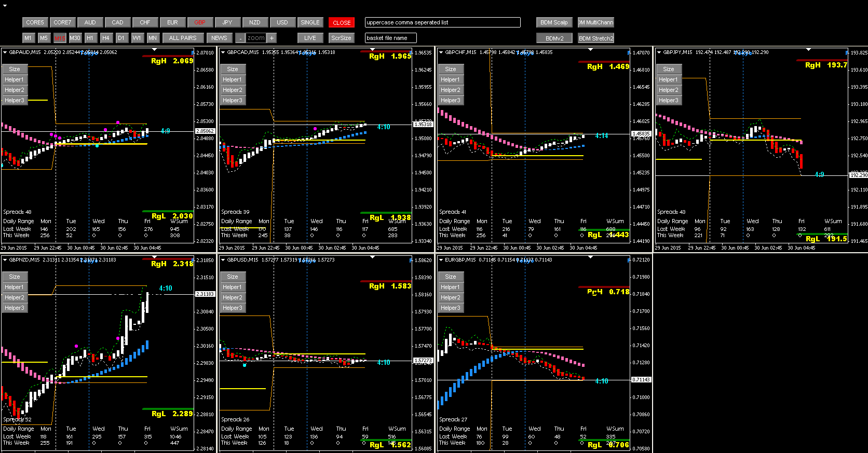Click Helper1 on the GBPUSD chart
Screen dimensions: 868x453
pos(233,287)
